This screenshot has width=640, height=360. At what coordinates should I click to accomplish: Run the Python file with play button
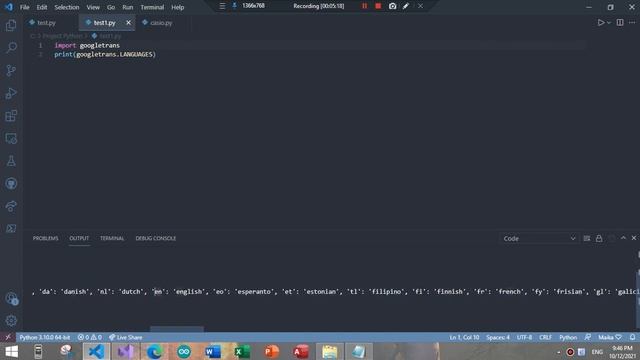tap(600, 23)
